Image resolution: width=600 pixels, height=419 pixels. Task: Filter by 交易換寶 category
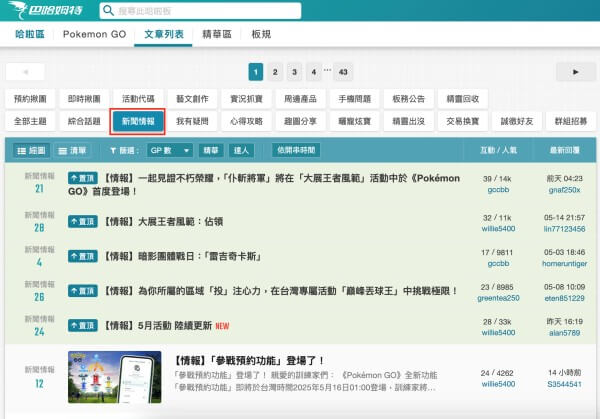coord(463,121)
